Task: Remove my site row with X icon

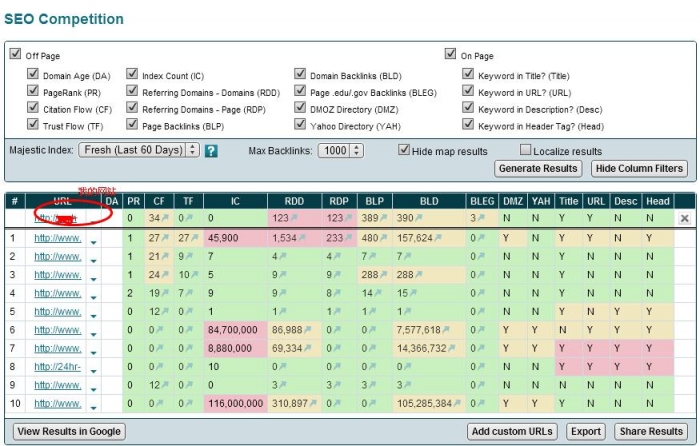Action: [684, 218]
